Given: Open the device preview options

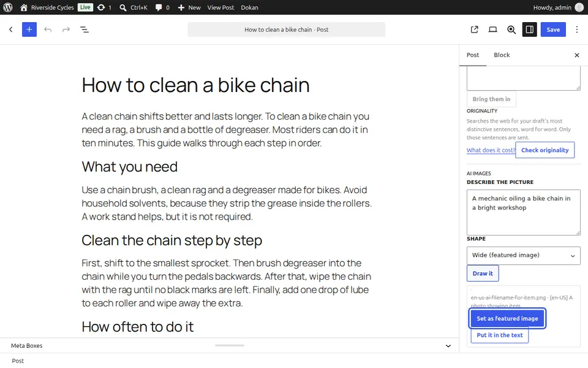Looking at the screenshot, I should 492,29.
